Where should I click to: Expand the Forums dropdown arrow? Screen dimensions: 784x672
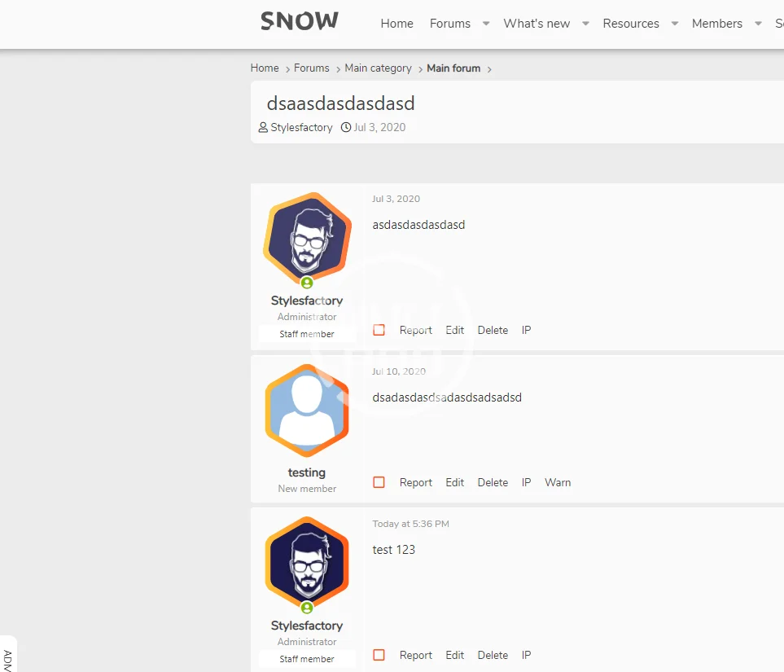(486, 24)
